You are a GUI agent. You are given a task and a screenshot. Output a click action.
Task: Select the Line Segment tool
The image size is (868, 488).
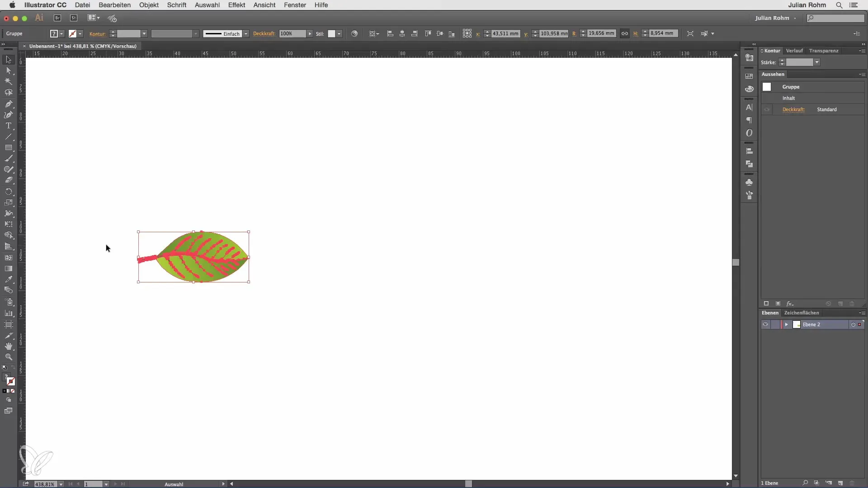[x=9, y=137]
